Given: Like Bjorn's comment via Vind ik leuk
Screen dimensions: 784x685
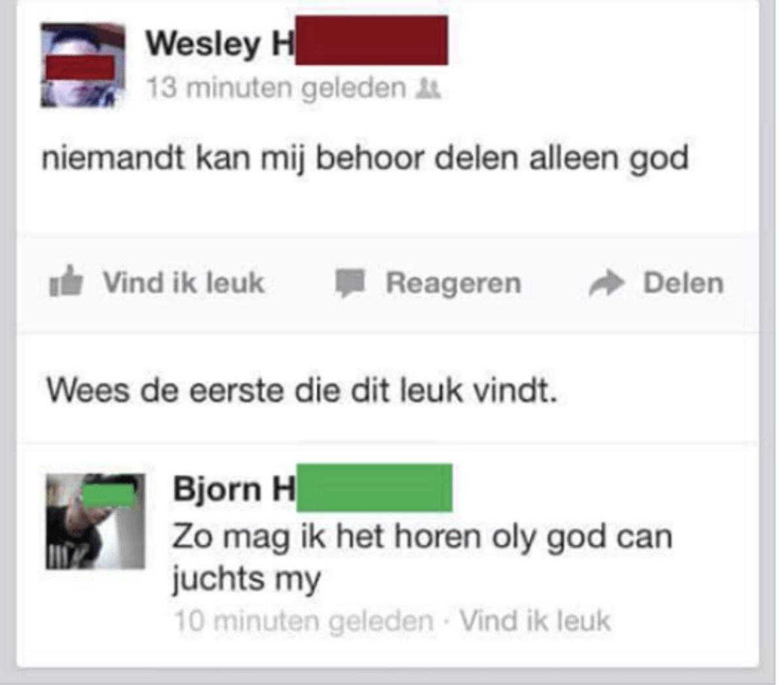Looking at the screenshot, I should [535, 620].
